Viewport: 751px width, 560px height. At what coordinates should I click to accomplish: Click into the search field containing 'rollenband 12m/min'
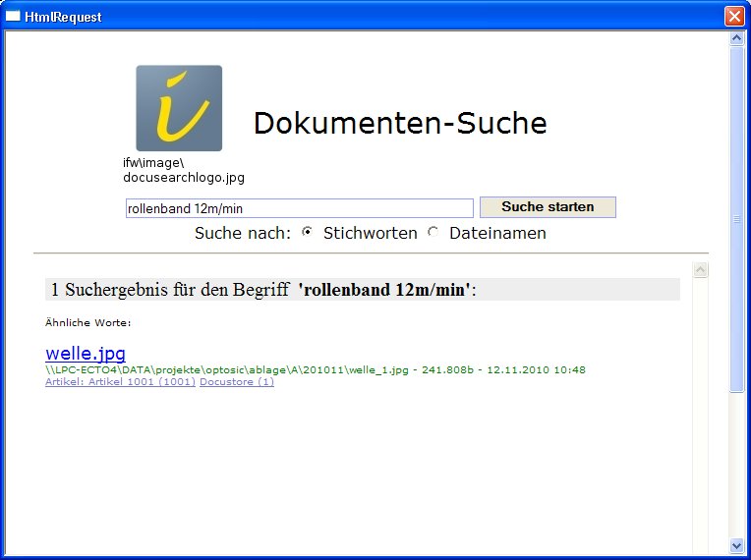[299, 208]
